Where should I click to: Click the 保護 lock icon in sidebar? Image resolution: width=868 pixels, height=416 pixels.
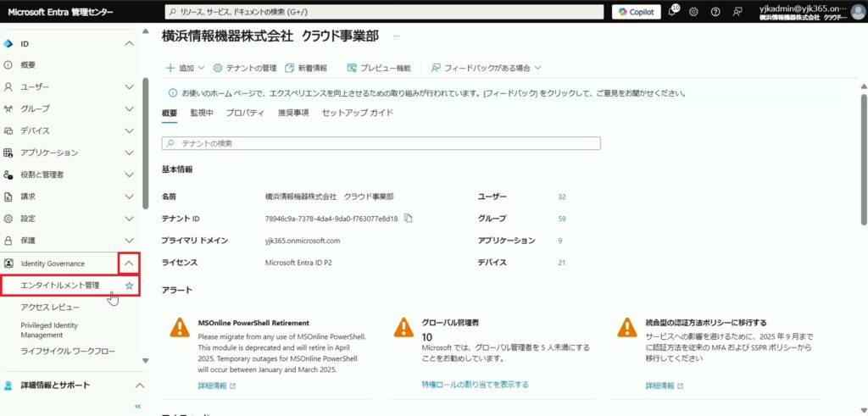click(8, 240)
